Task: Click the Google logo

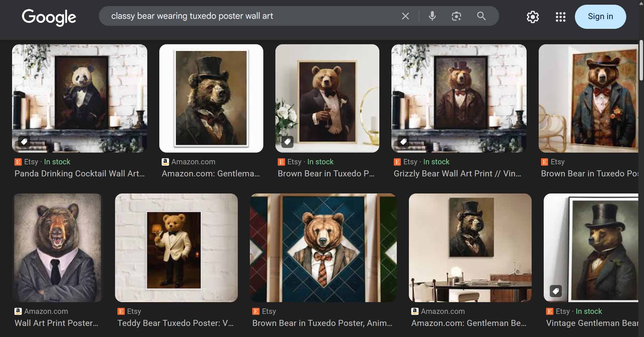Action: pos(49,17)
